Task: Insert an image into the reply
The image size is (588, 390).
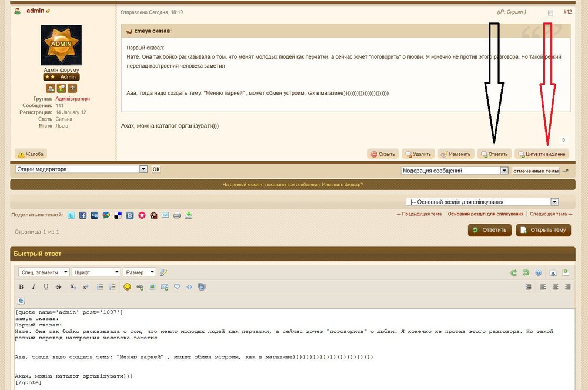Action: click(x=152, y=287)
